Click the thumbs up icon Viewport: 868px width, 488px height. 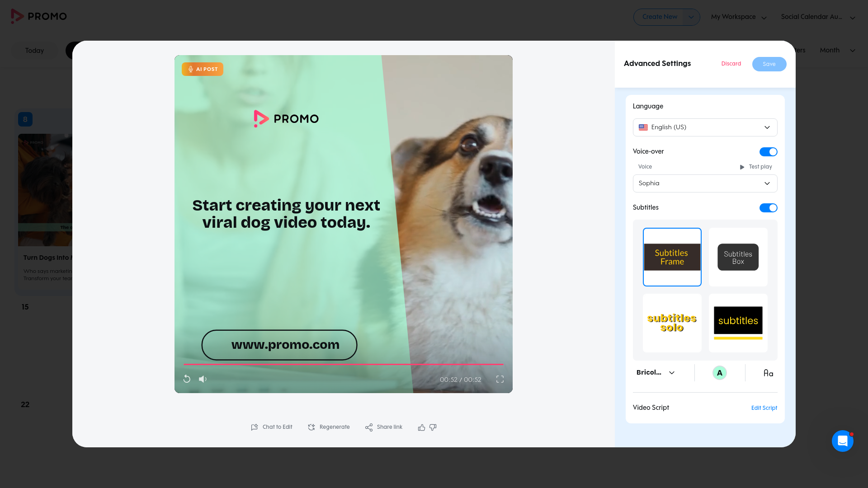tap(421, 427)
